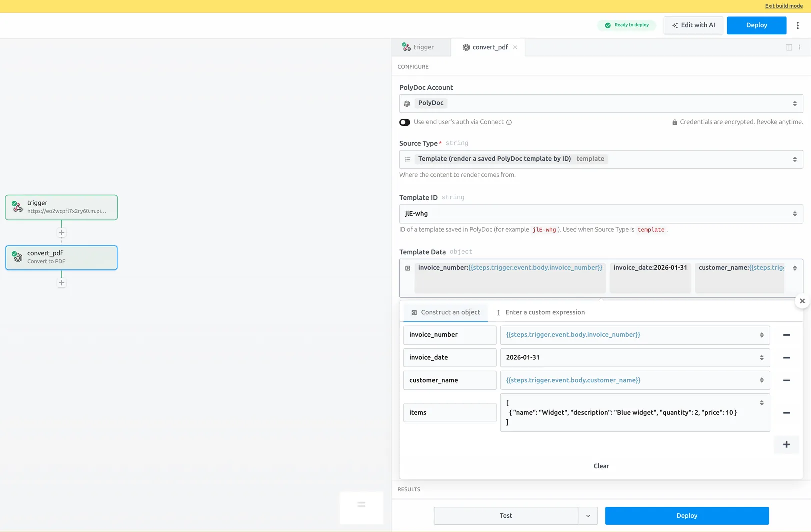This screenshot has height=532, width=811.
Task: Open invoice_date value dropdown arrows
Action: [x=762, y=358]
